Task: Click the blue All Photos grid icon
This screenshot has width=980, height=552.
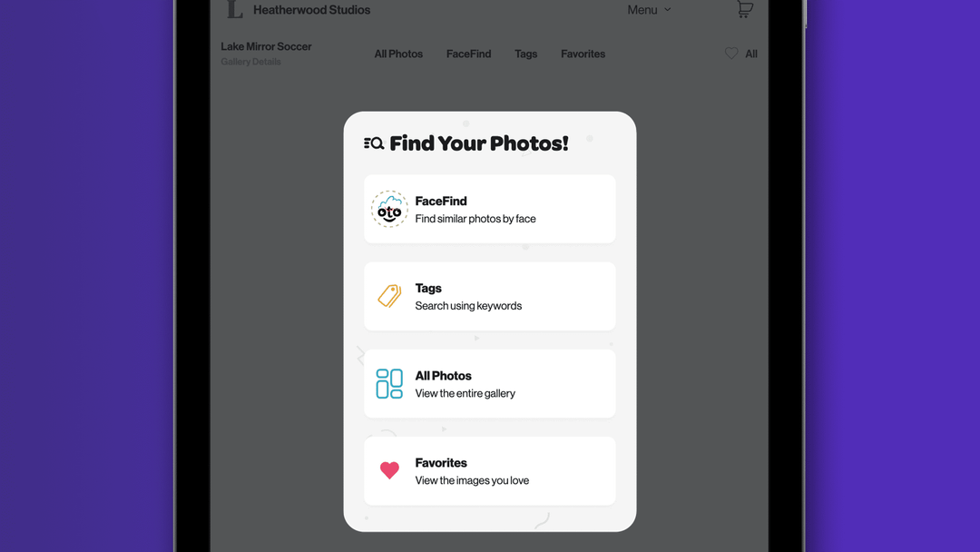Action: [388, 383]
